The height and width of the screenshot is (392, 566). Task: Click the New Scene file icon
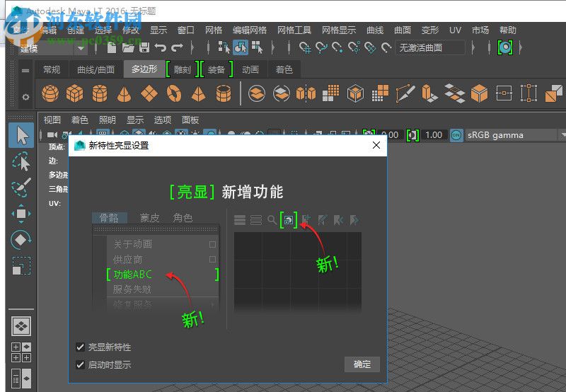(x=112, y=47)
